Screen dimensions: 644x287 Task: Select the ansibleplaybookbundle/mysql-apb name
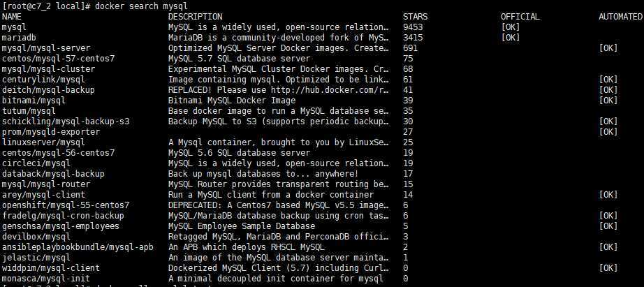pyautogui.click(x=78, y=246)
